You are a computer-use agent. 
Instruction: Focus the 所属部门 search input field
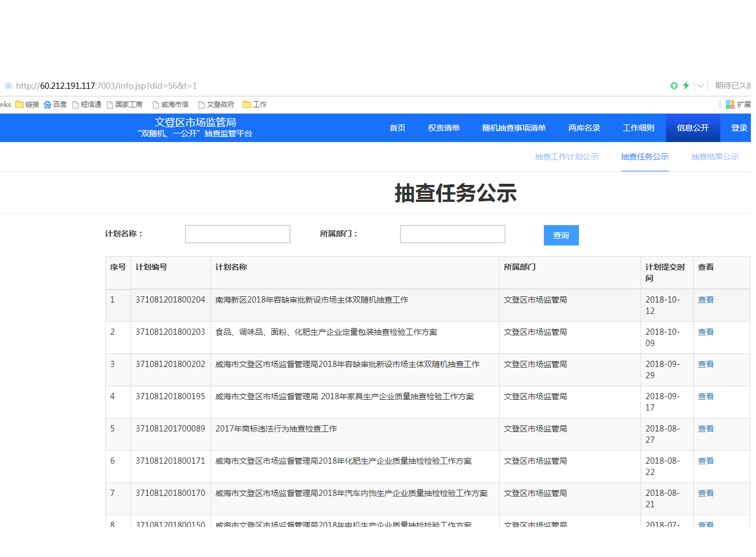pos(452,234)
